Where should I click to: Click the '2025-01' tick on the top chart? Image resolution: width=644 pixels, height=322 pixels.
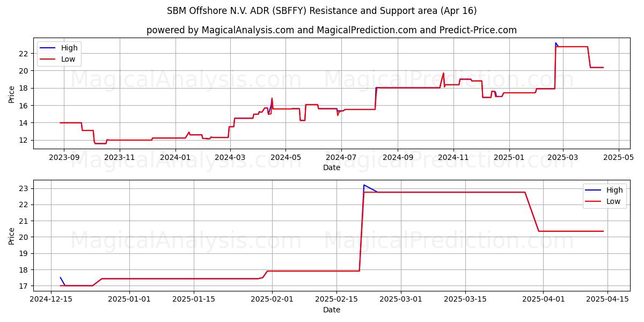pyautogui.click(x=509, y=157)
